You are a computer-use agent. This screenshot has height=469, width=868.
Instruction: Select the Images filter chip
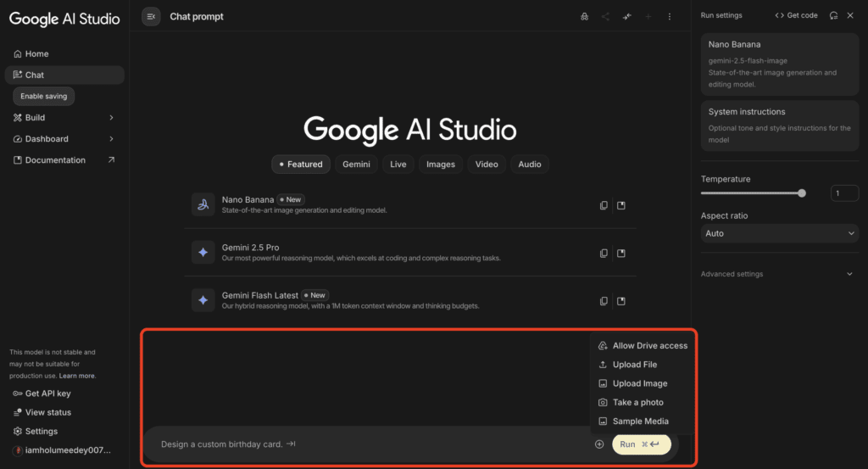pyautogui.click(x=441, y=165)
